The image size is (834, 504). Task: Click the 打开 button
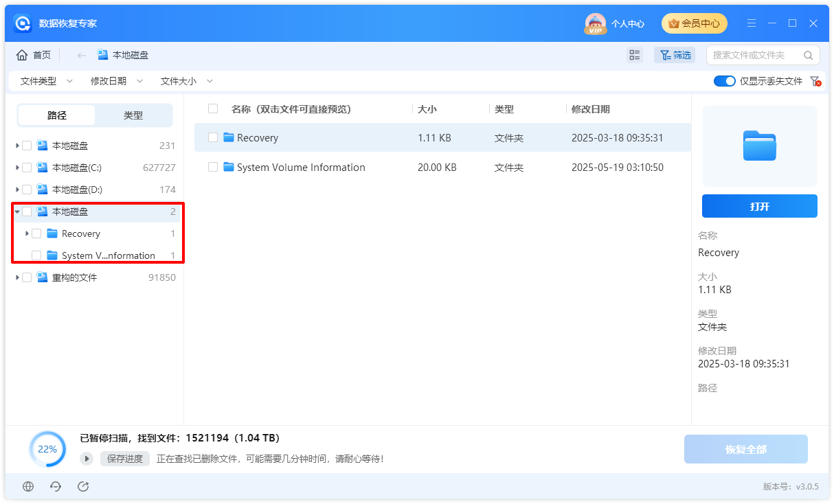(x=760, y=206)
